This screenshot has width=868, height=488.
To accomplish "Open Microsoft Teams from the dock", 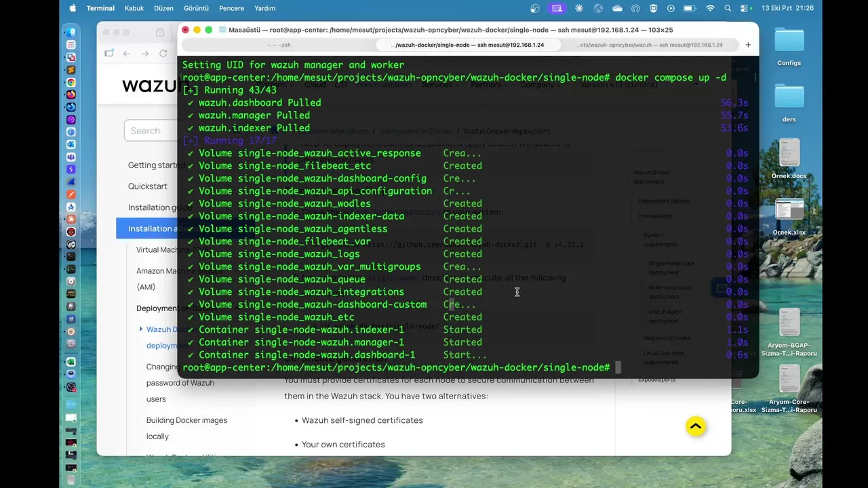I will 71,158.
